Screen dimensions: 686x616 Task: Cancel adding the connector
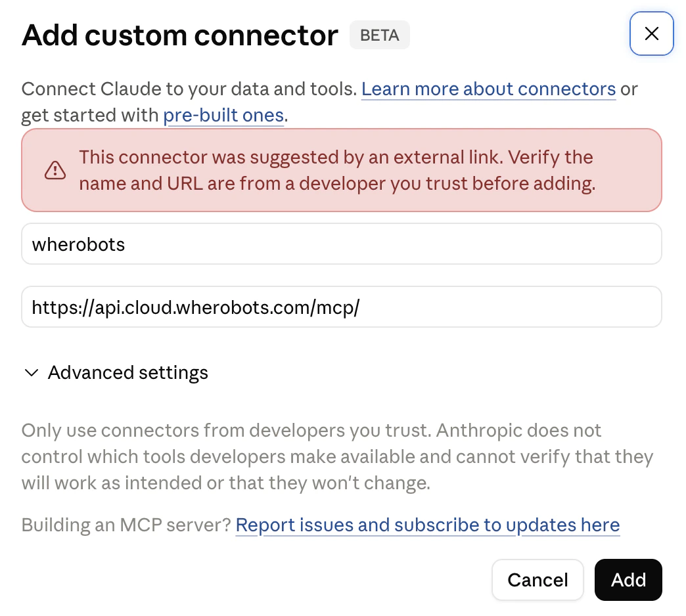coord(537,580)
